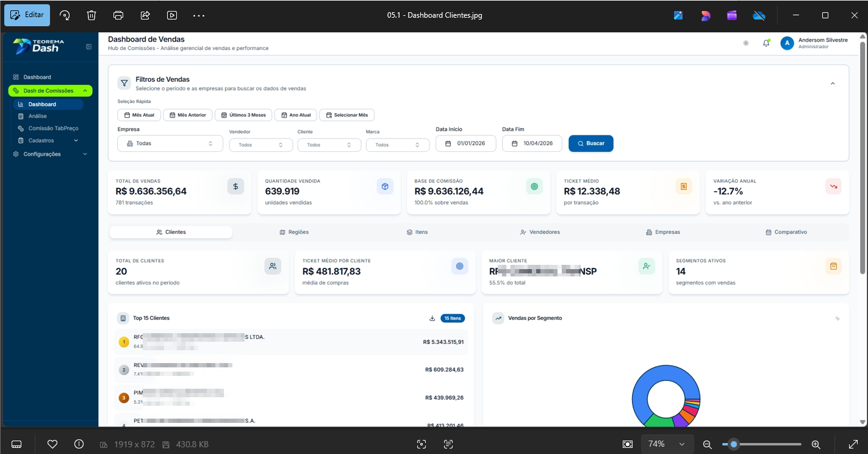Click the zoom slider handle

click(x=734, y=444)
